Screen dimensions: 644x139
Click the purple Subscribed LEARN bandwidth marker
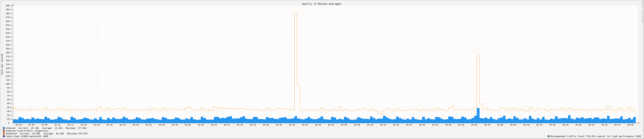point(4,136)
